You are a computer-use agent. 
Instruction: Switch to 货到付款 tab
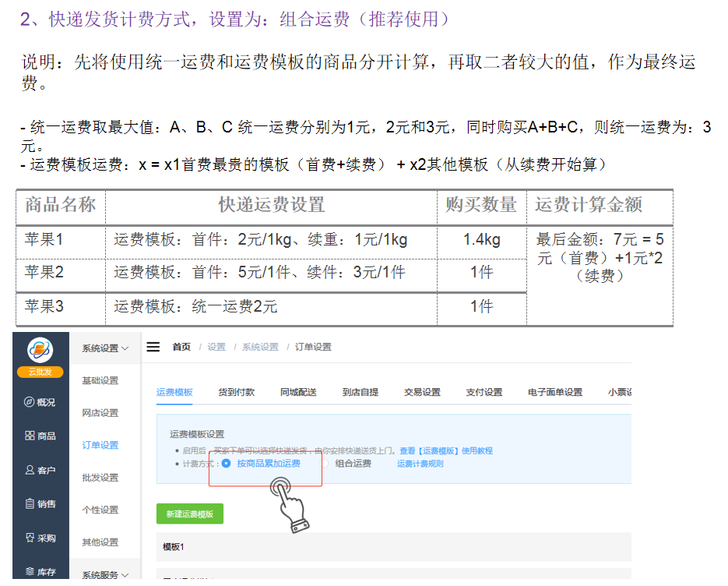coord(237,392)
